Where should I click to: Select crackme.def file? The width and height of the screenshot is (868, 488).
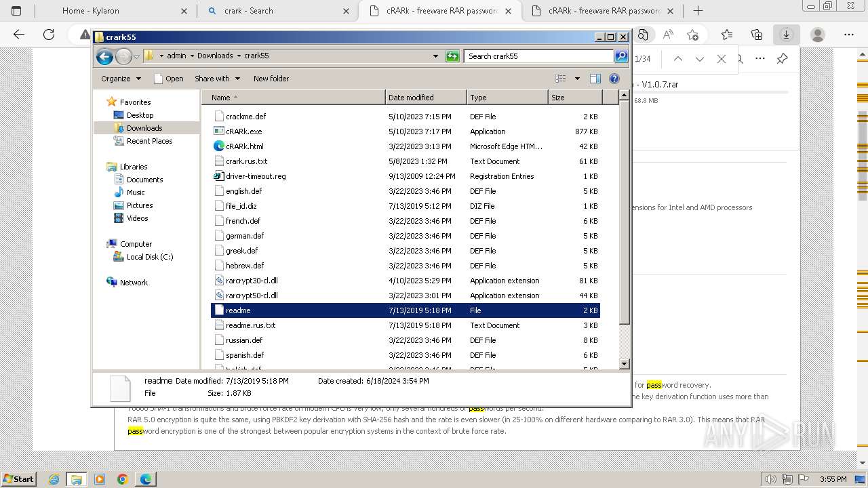pyautogui.click(x=406, y=117)
